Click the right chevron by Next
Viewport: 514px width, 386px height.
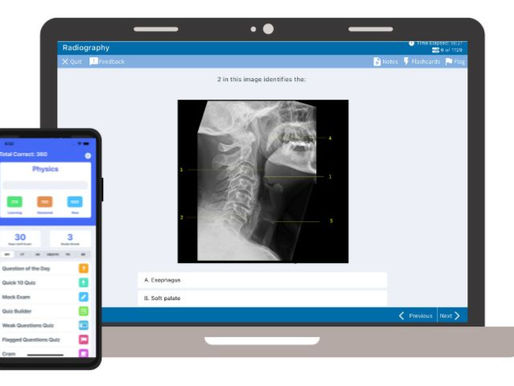coord(457,316)
